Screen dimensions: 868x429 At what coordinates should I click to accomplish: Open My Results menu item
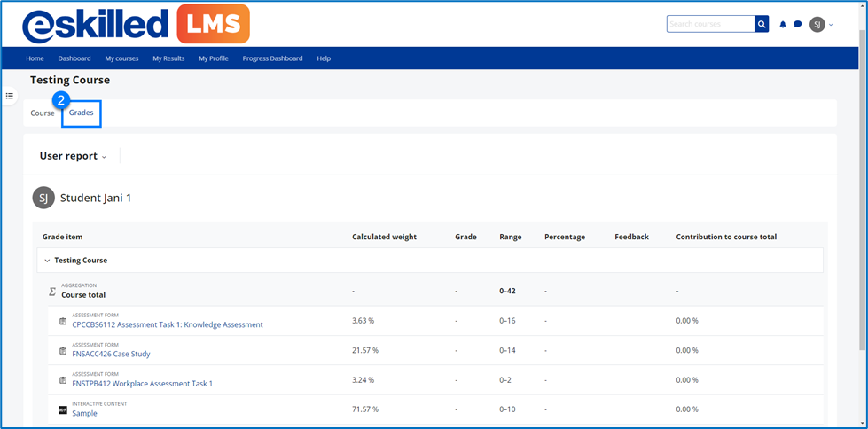pos(168,58)
